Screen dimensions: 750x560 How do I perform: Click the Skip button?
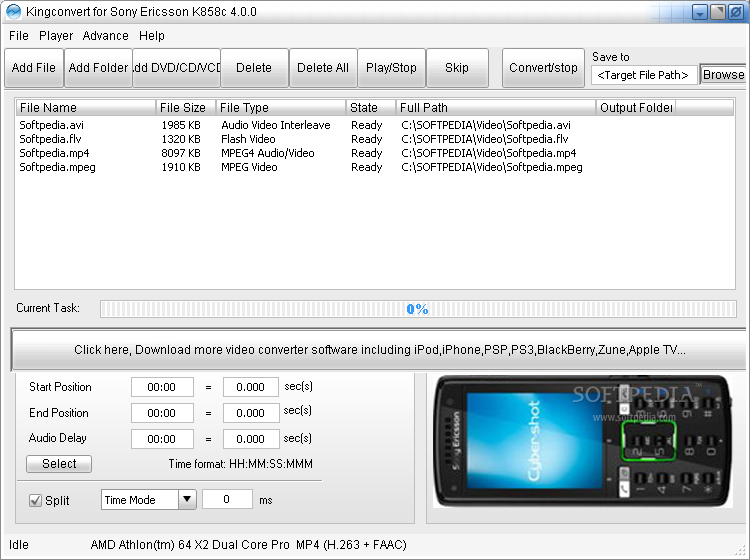(457, 68)
